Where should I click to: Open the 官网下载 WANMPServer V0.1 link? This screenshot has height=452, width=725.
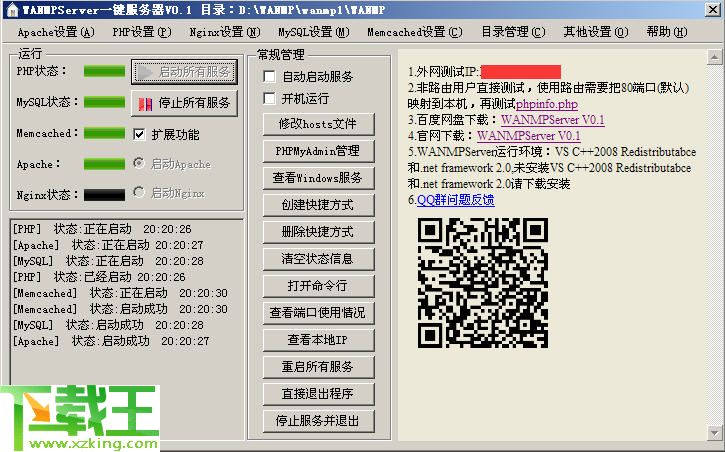point(528,136)
